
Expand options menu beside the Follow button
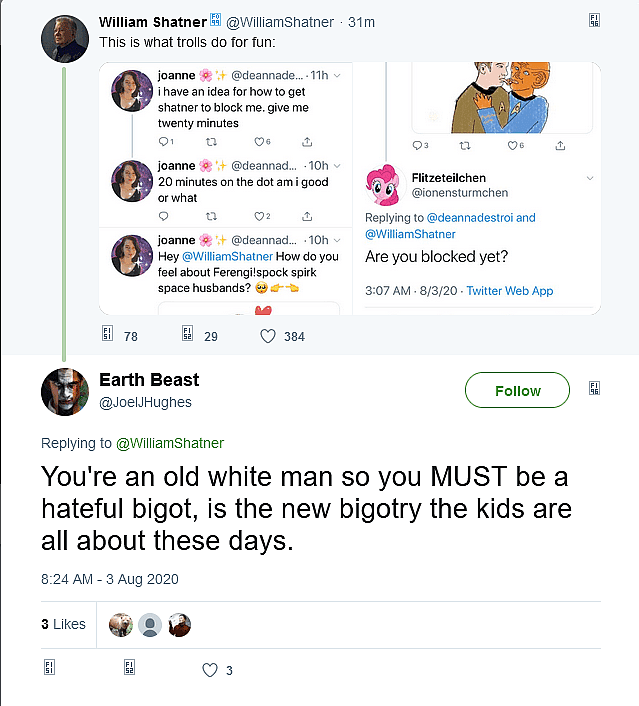594,388
